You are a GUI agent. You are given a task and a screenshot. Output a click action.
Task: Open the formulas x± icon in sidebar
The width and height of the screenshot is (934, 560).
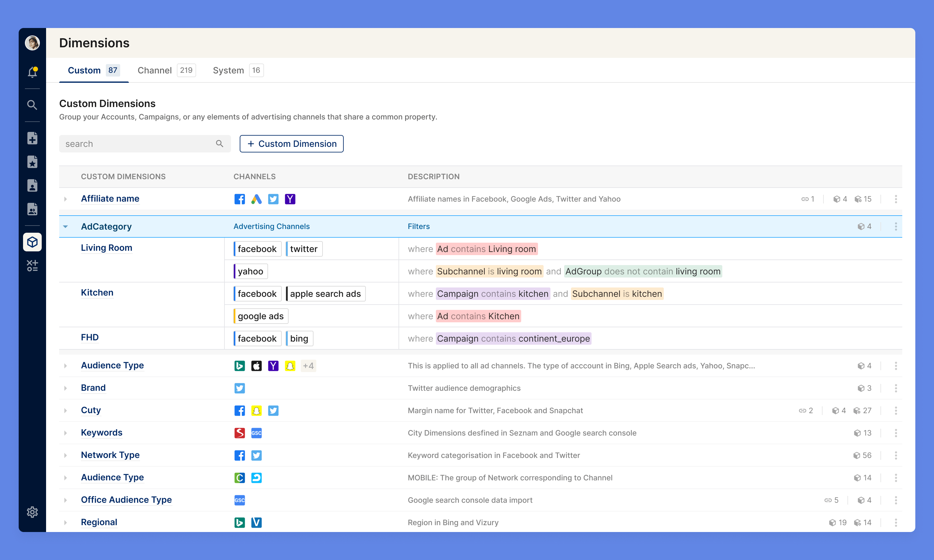click(32, 266)
